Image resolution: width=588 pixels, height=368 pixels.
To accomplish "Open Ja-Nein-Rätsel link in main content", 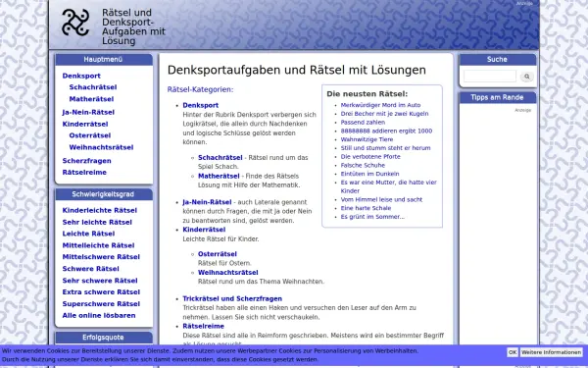I will (x=207, y=202).
